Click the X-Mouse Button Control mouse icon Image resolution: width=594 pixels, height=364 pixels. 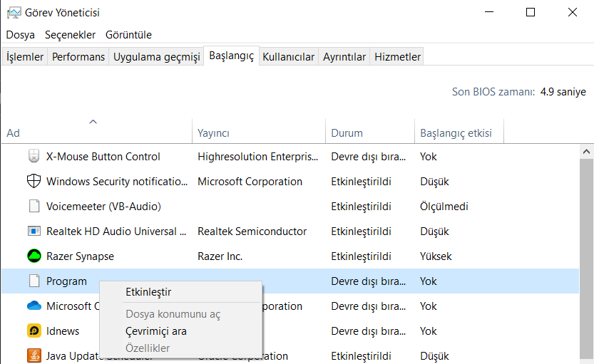coord(34,156)
